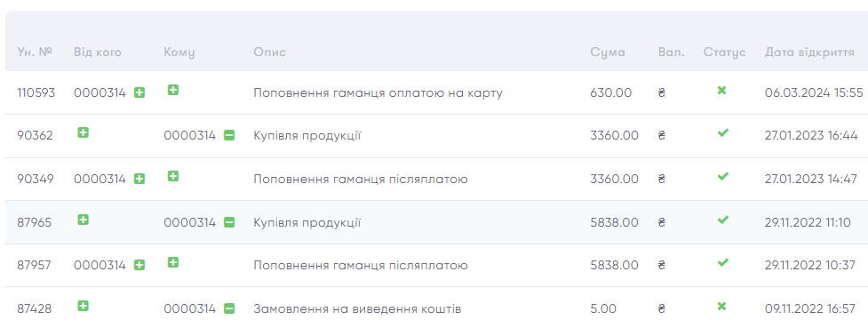Click the Від кого plus icon in row 87428
Image resolution: width=868 pixels, height=328 pixels.
pyautogui.click(x=83, y=306)
